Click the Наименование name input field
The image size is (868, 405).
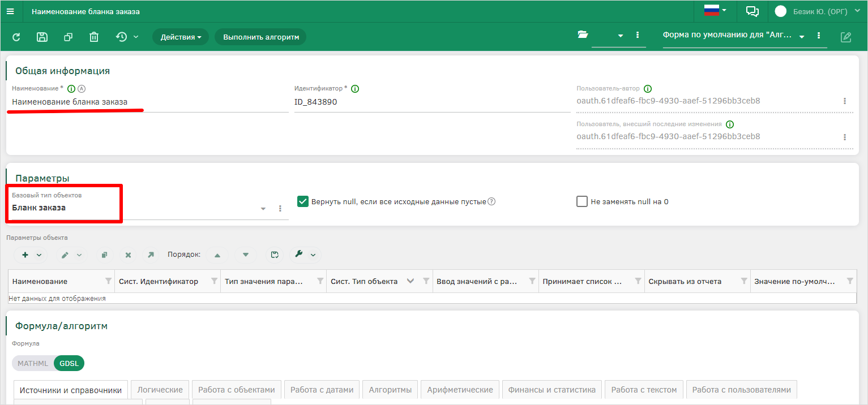click(150, 102)
